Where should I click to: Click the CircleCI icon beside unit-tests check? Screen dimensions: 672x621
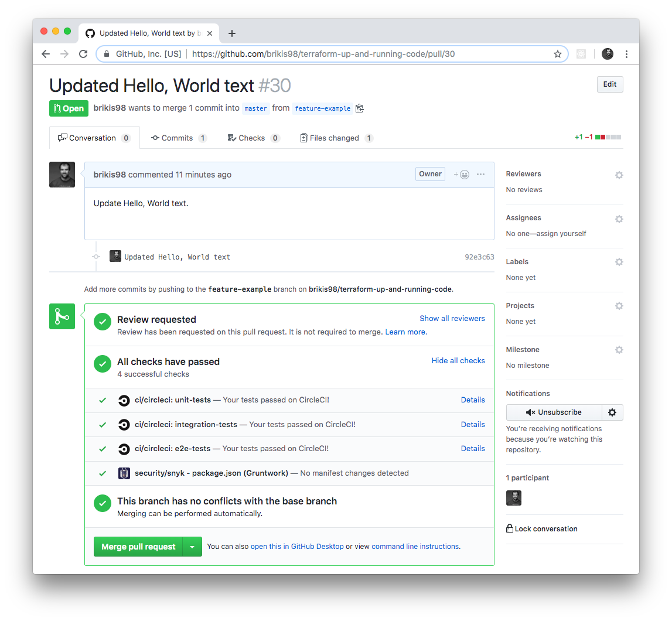[x=124, y=400]
